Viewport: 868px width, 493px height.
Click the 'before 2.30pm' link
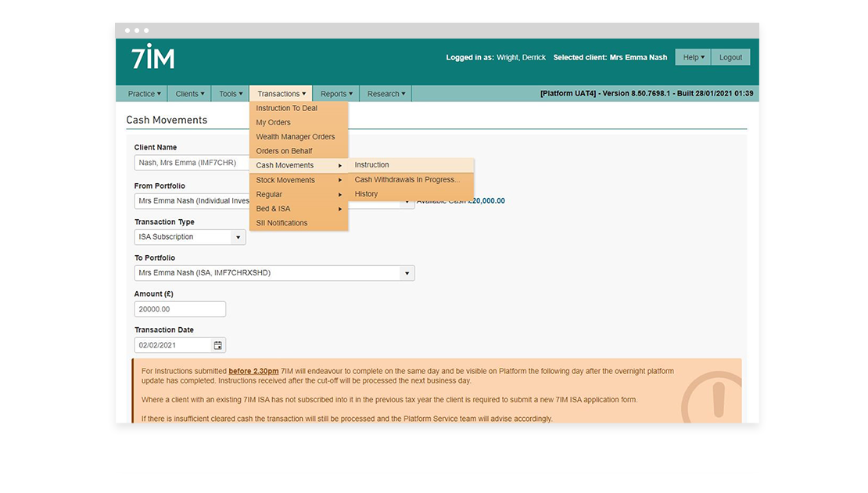tap(253, 371)
